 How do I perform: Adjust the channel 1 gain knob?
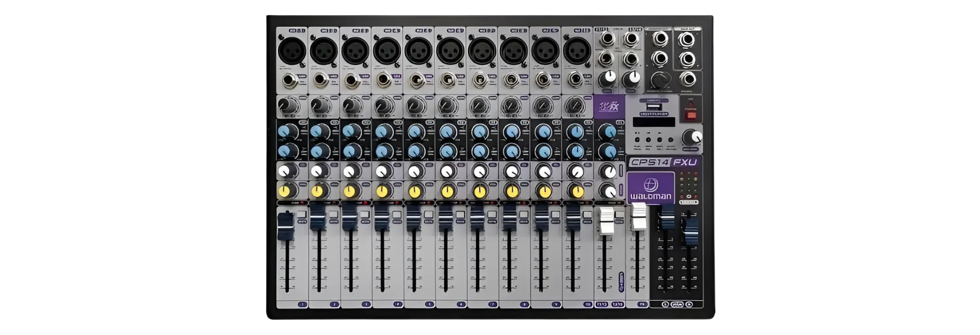point(288,106)
